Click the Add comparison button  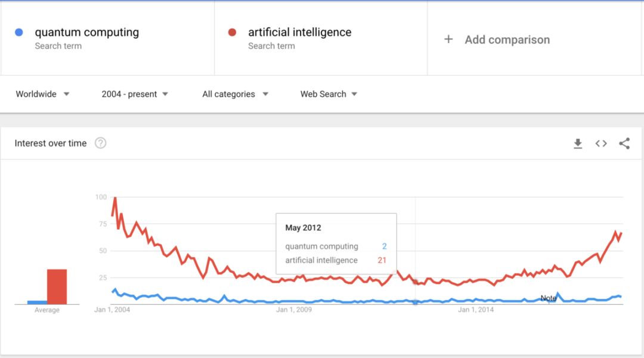pyautogui.click(x=507, y=39)
